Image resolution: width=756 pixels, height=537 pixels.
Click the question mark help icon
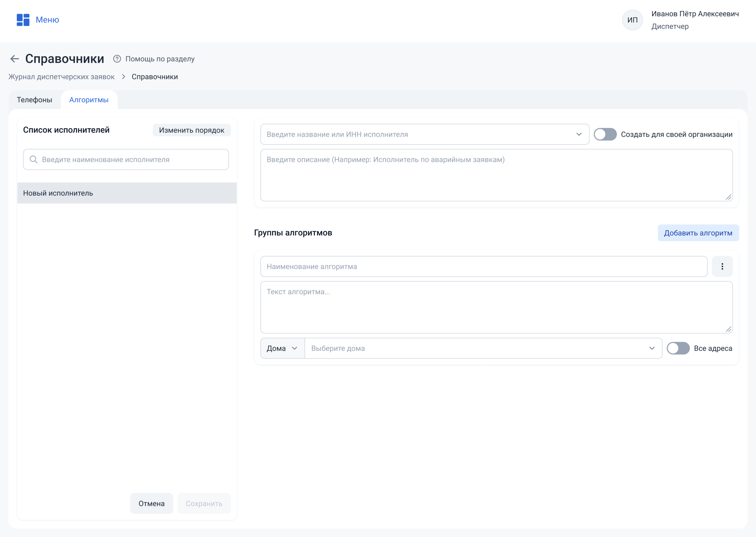[x=117, y=59]
